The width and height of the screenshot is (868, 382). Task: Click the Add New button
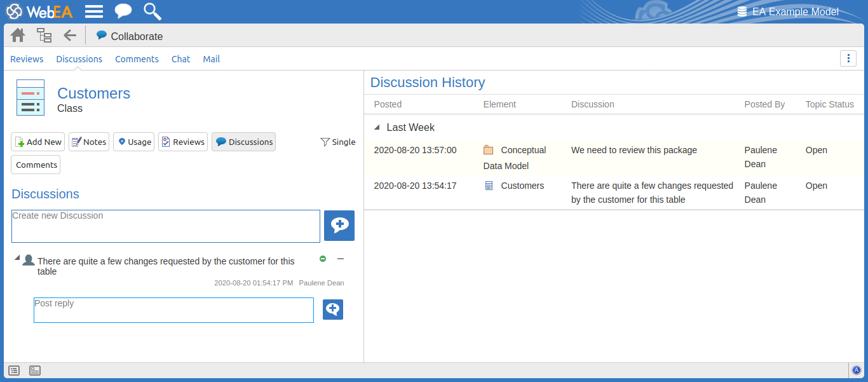[38, 142]
